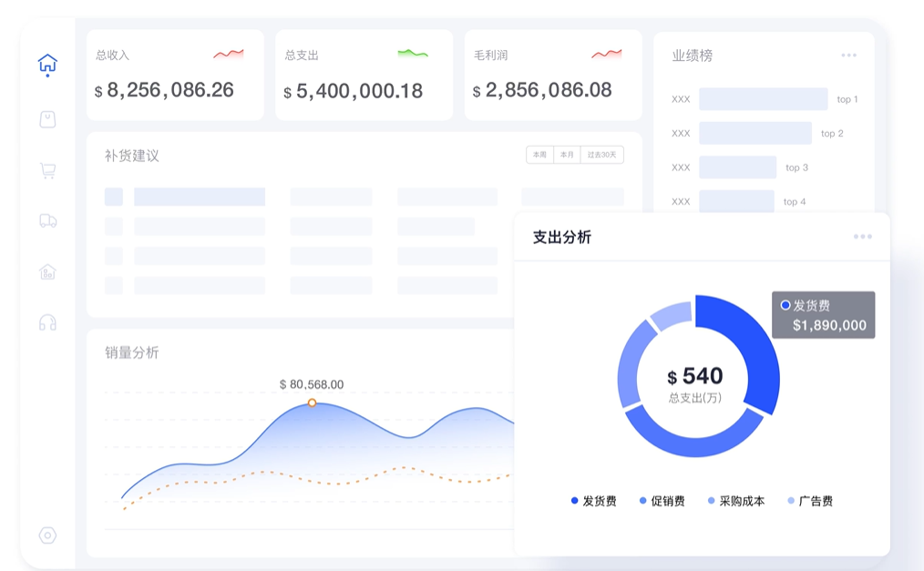Click the 业绩榜 panel title
This screenshot has height=571, width=924.
click(x=693, y=56)
